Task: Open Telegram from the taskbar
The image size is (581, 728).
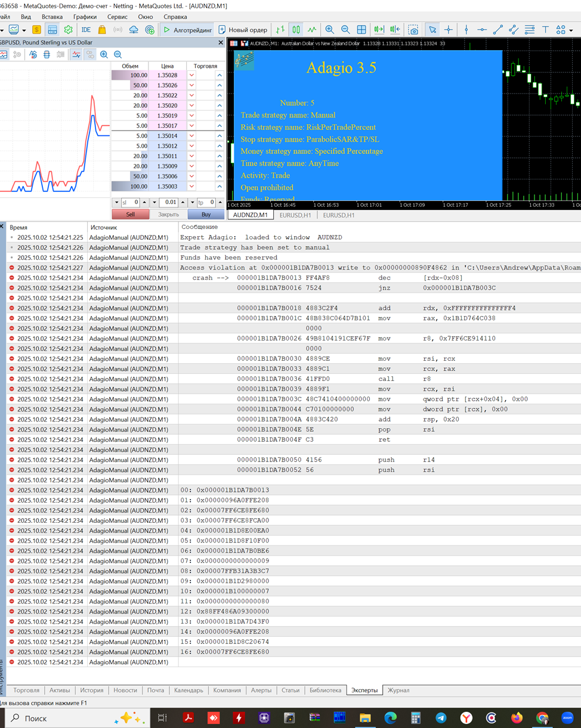Action: click(x=441, y=718)
